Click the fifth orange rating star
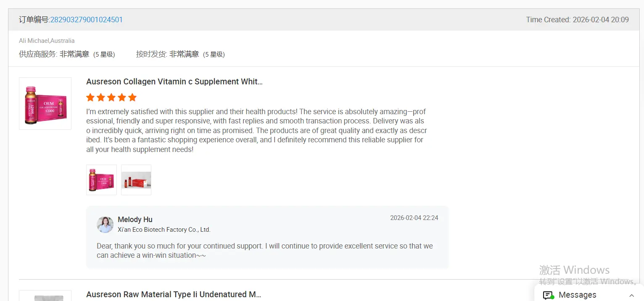The image size is (644, 301). [132, 97]
